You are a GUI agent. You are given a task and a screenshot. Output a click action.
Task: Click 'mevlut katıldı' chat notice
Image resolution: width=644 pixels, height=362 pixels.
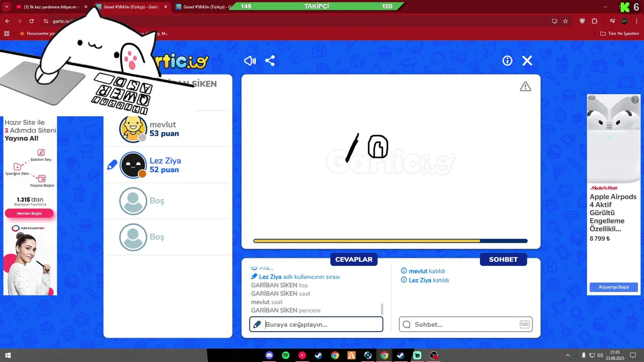coord(427,271)
